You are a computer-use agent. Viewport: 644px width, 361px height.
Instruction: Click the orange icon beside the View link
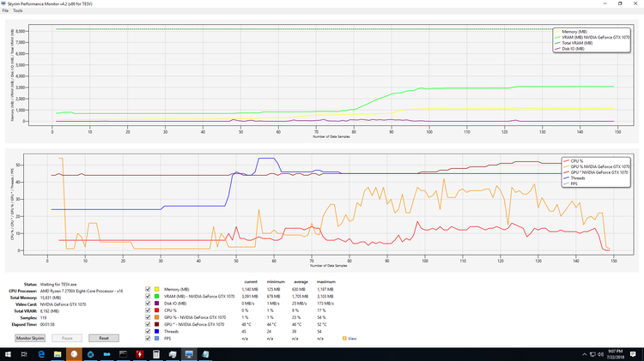[344, 339]
